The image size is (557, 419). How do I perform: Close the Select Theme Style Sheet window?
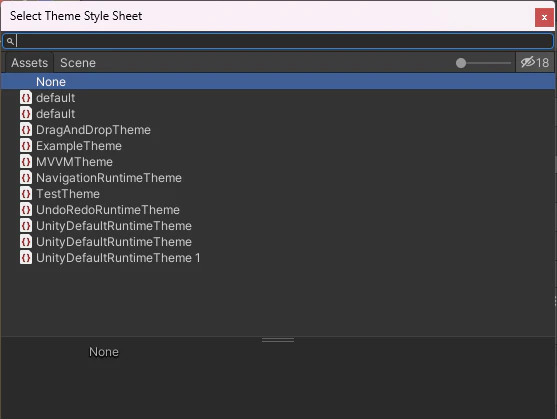click(544, 17)
